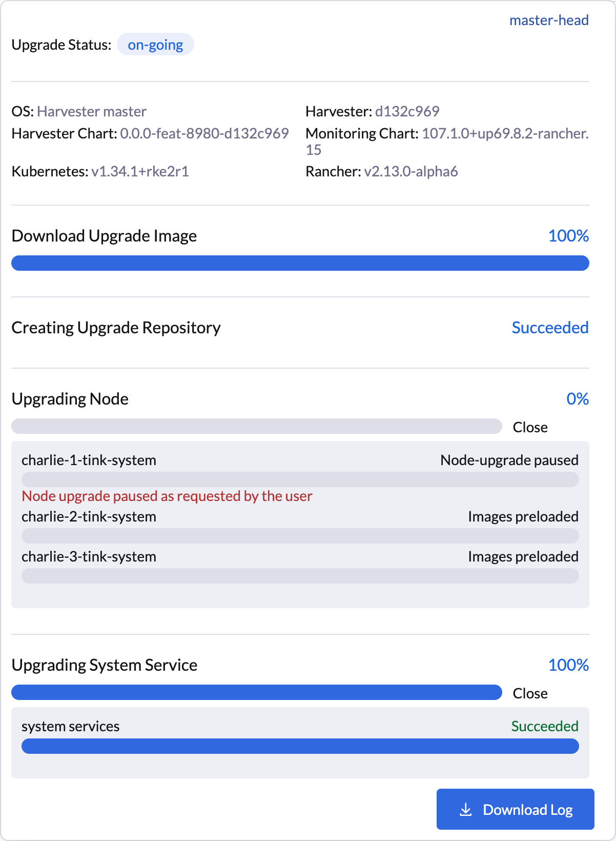Click the Images preloaded status for charlie-2-tink-system
Image resolution: width=616 pixels, height=841 pixels.
click(x=523, y=516)
